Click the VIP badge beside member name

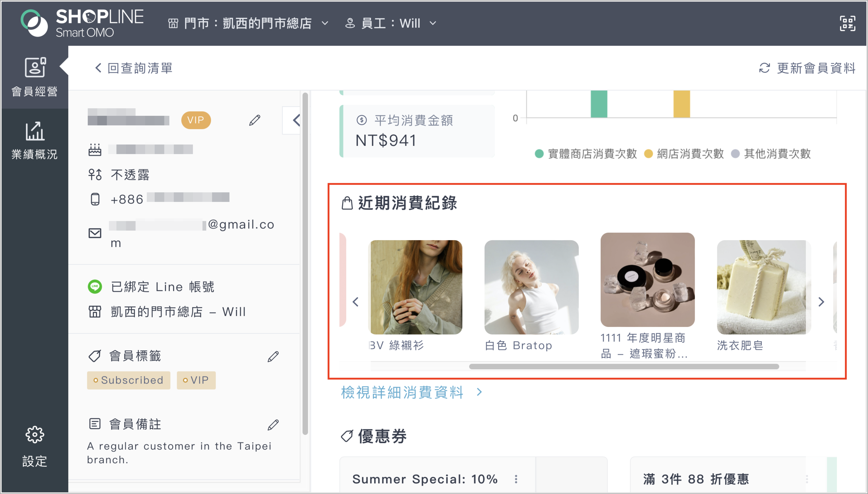click(x=196, y=120)
